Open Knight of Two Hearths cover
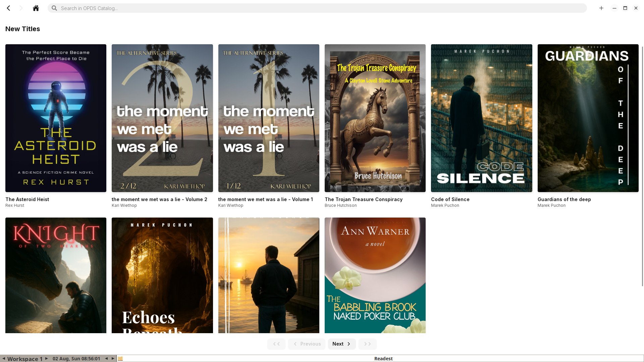Image resolution: width=644 pixels, height=362 pixels. click(x=56, y=275)
